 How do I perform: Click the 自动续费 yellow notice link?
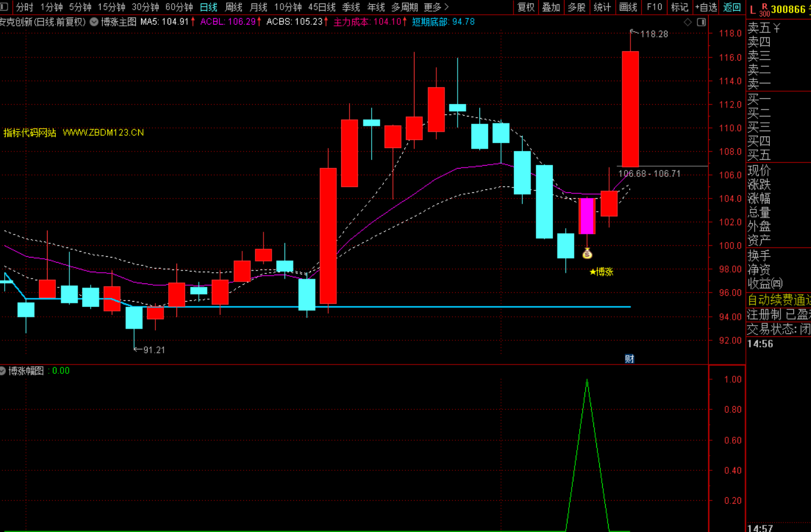[x=778, y=300]
